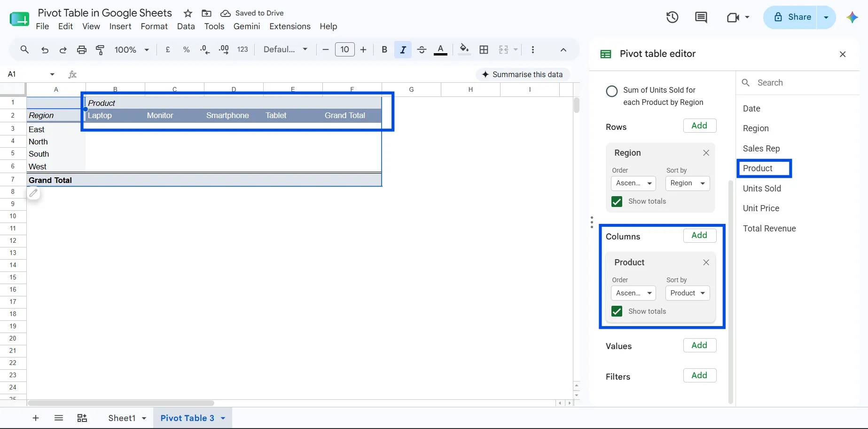Select the Sum of Units Sold suggestion
This screenshot has height=429, width=868.
[611, 91]
